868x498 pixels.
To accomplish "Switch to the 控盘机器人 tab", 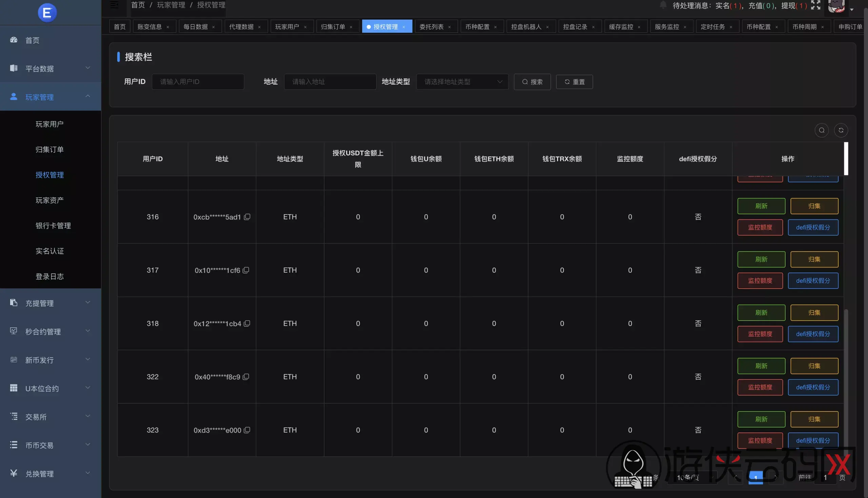I will click(x=526, y=27).
